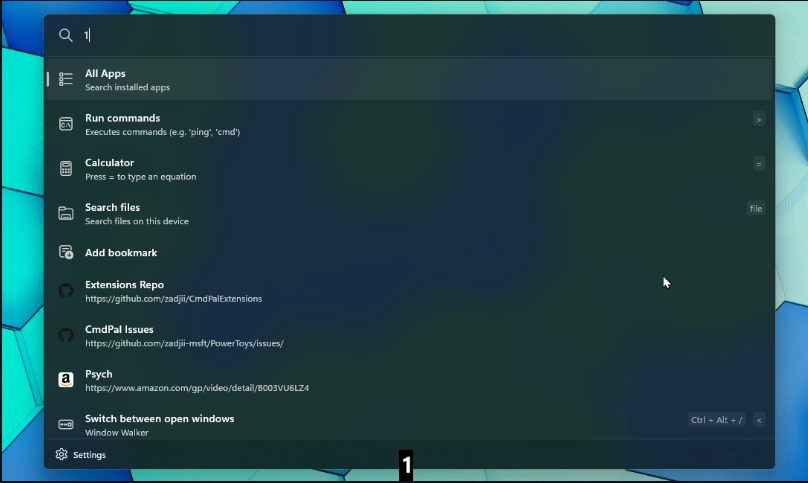Click the CmdPal Issues GitHub icon
The width and height of the screenshot is (808, 483).
click(x=65, y=336)
